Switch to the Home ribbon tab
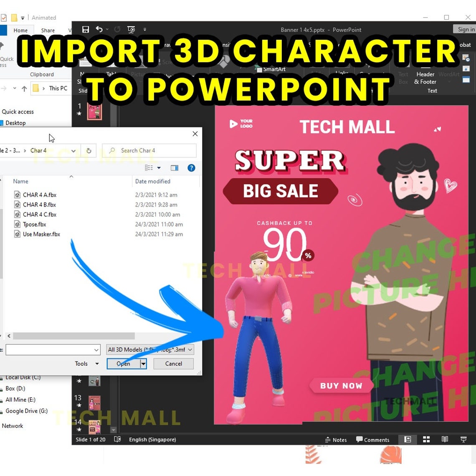The image size is (476, 476). 20,30
